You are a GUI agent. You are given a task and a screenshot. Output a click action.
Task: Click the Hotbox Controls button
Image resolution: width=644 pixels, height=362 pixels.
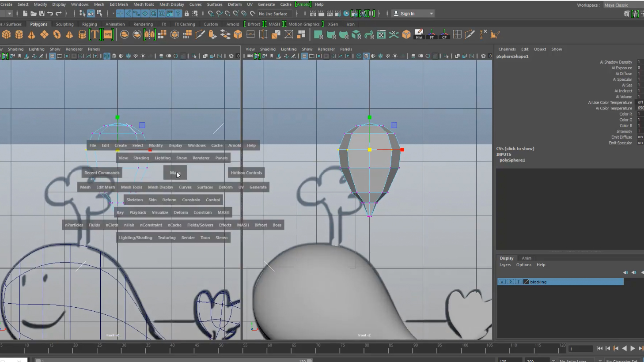coord(246,173)
